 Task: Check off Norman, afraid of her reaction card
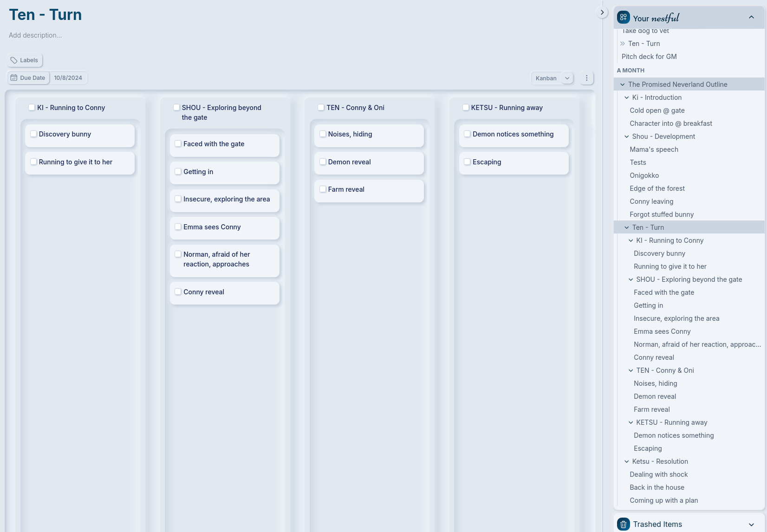(178, 254)
